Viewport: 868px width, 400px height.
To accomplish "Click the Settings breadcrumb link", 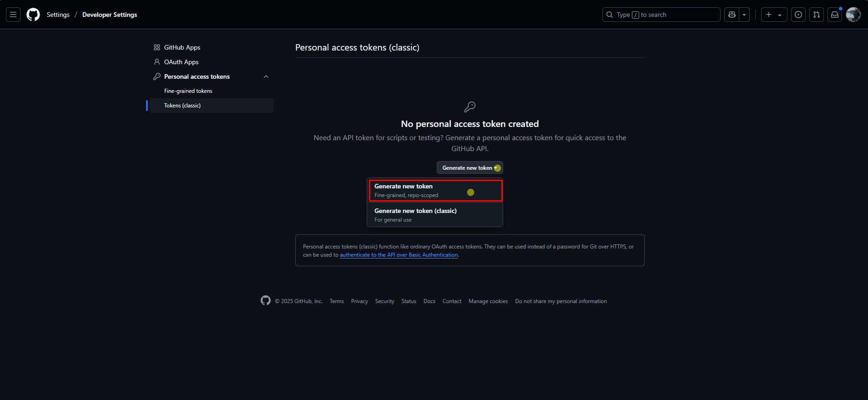I will 58,15.
